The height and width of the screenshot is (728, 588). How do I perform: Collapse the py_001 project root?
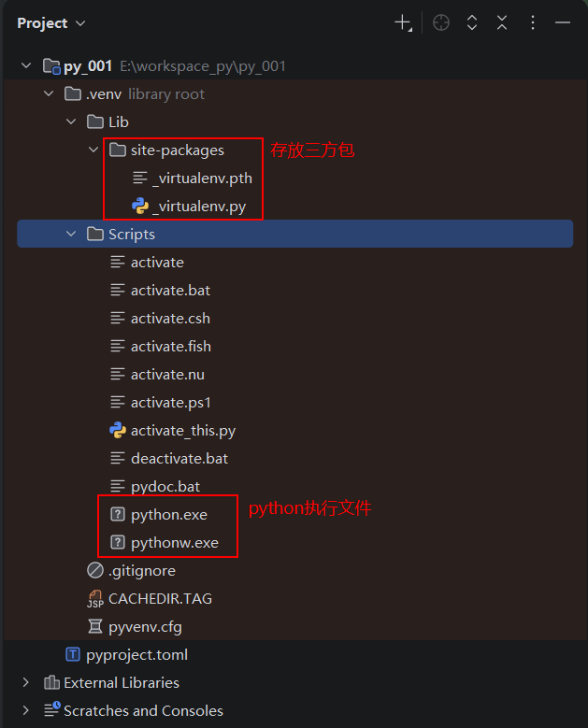(26, 66)
